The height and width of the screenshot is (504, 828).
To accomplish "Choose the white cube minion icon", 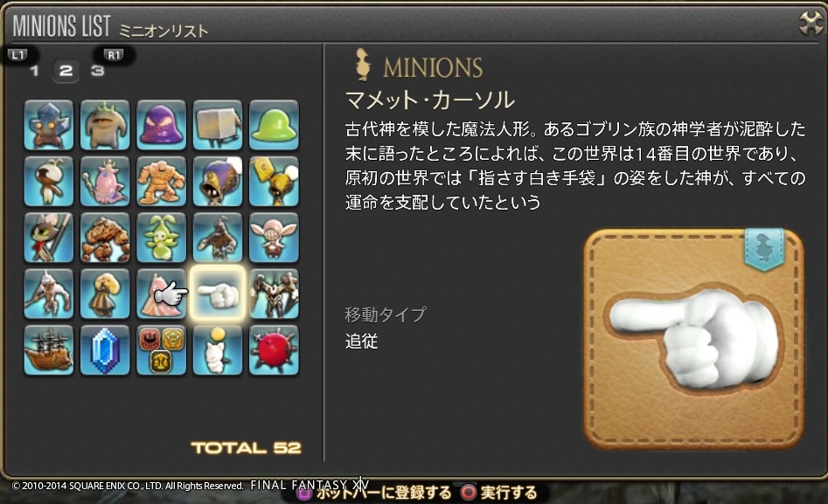I will click(x=218, y=125).
